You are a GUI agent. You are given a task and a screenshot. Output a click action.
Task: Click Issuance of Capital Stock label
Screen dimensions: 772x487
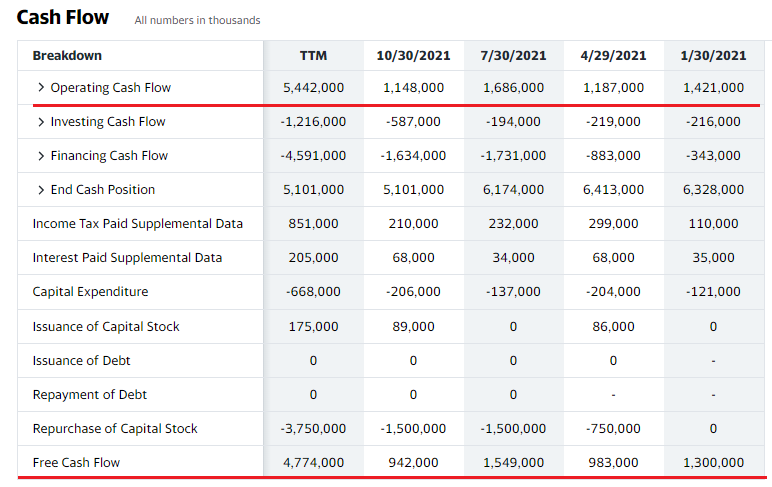106,326
